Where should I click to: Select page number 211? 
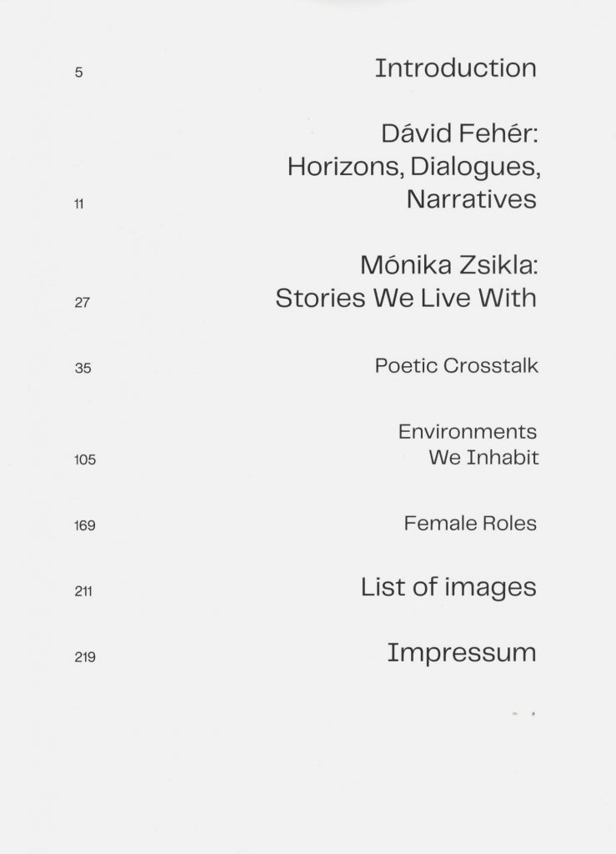pyautogui.click(x=83, y=592)
